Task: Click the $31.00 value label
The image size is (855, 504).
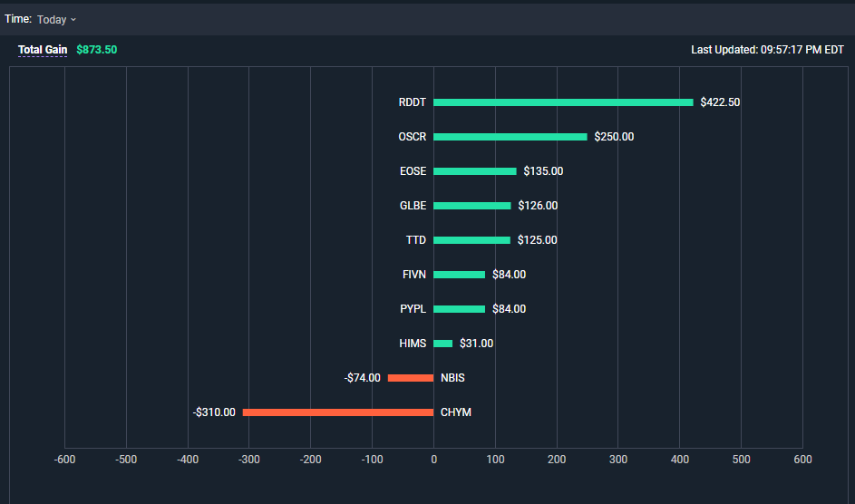Action: [477, 344]
